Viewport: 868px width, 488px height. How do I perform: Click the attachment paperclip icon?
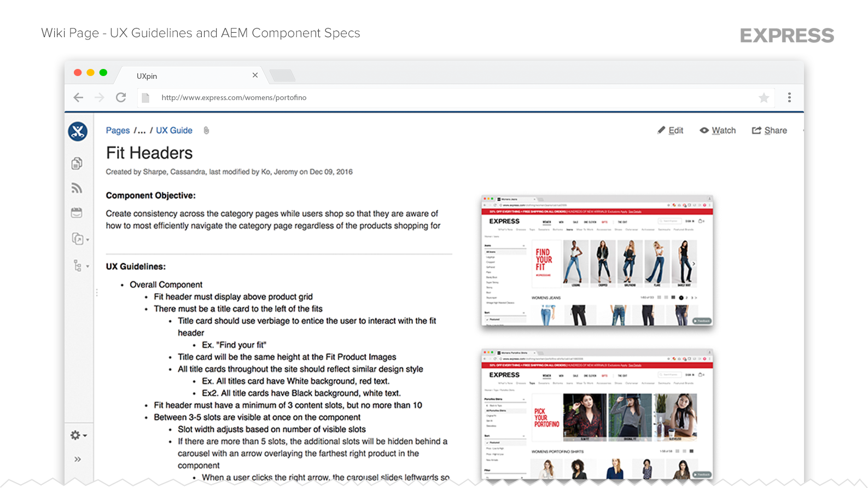click(x=206, y=131)
